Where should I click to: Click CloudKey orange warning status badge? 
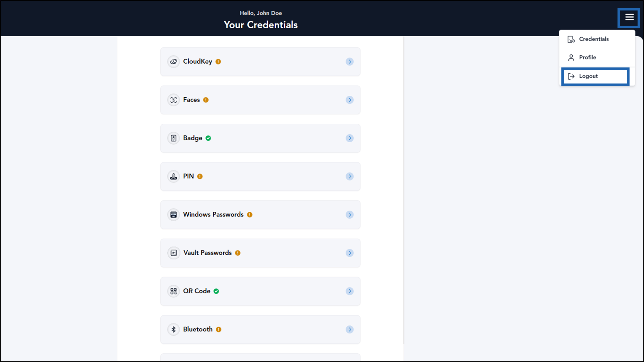click(x=218, y=62)
